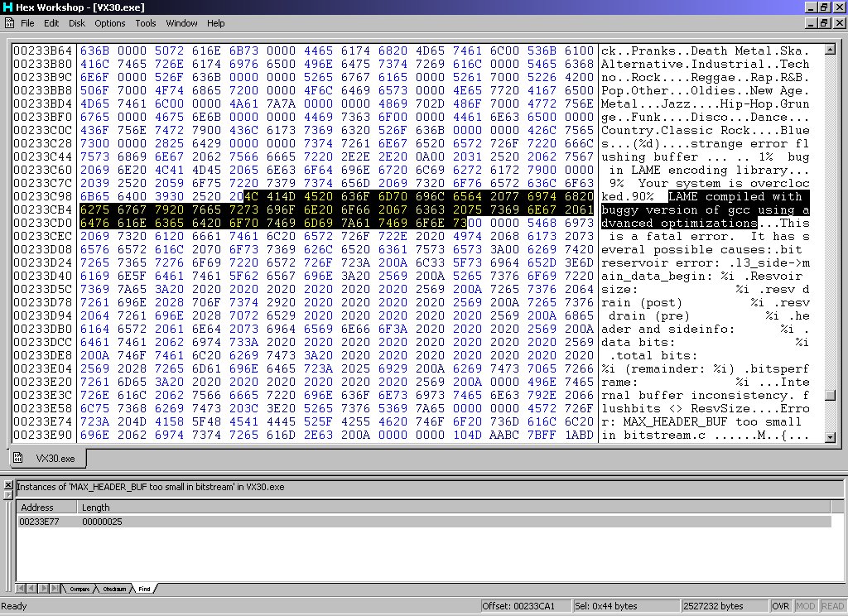This screenshot has width=848, height=616.
Task: Click the Hex Workshop title bar icon
Action: coord(7,7)
